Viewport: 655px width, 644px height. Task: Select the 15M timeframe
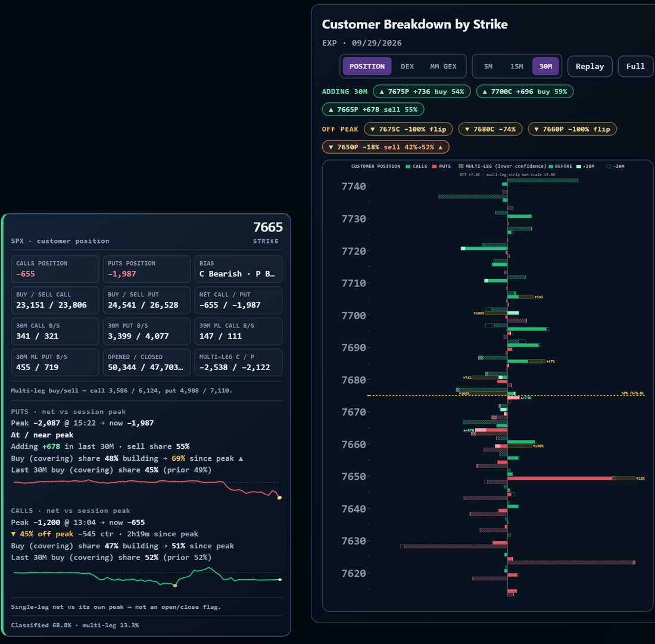pos(517,67)
